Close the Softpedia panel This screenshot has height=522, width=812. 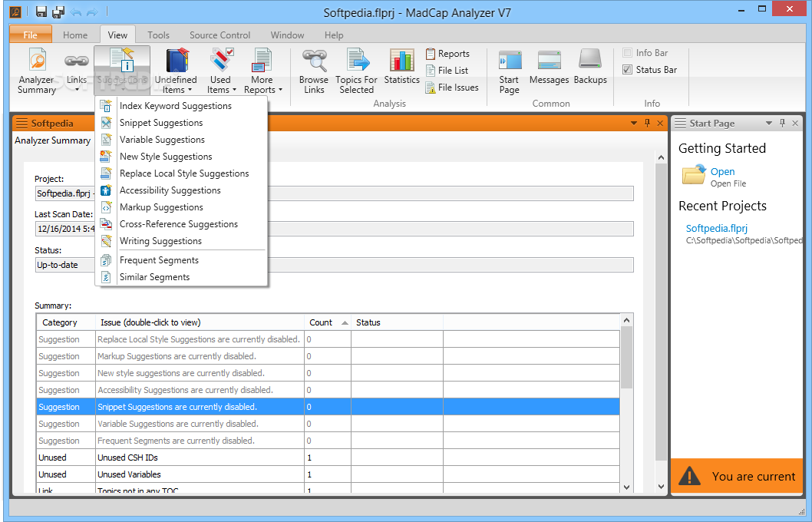(660, 123)
